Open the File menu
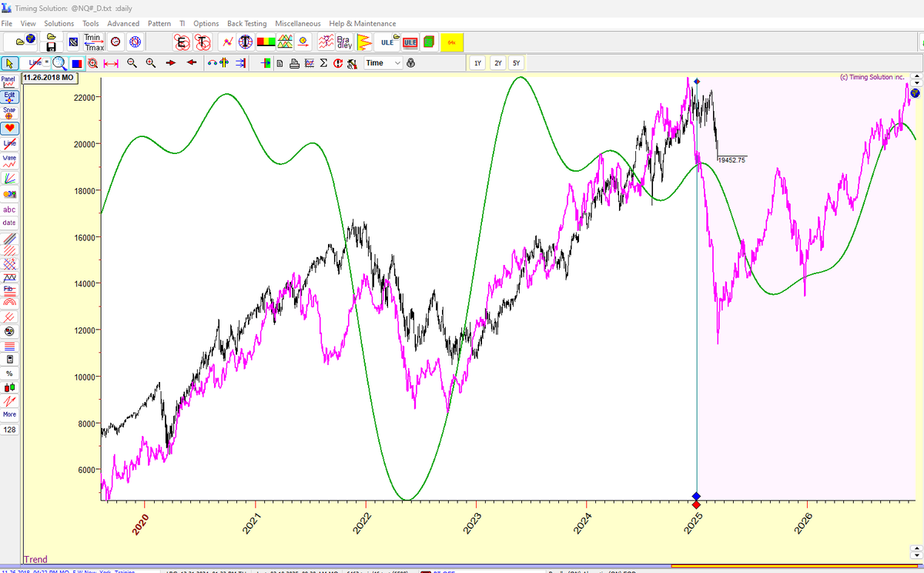 click(7, 24)
